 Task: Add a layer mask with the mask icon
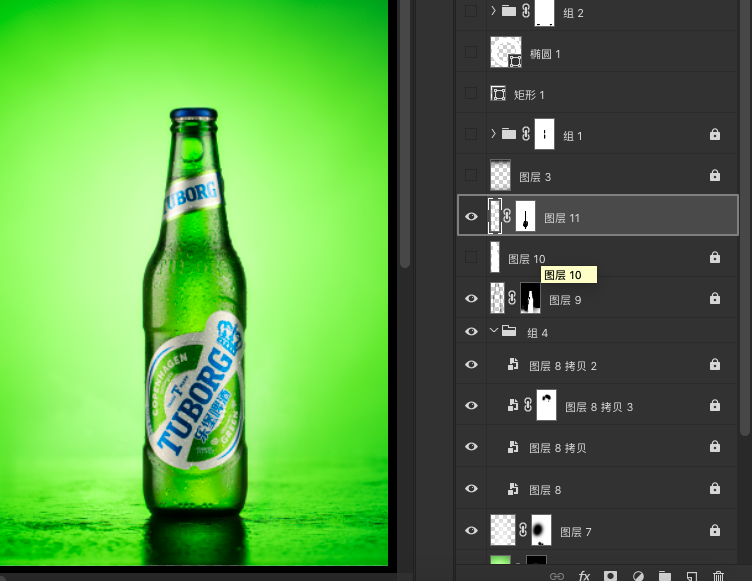tap(611, 576)
